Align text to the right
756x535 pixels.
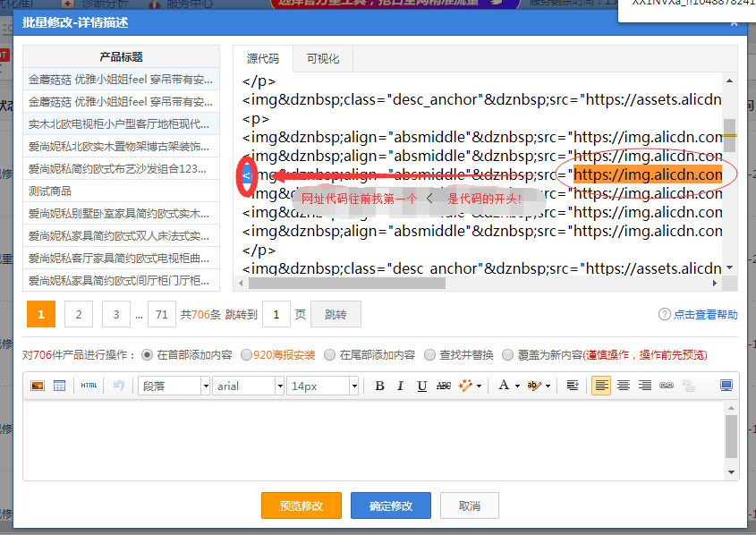click(x=645, y=386)
